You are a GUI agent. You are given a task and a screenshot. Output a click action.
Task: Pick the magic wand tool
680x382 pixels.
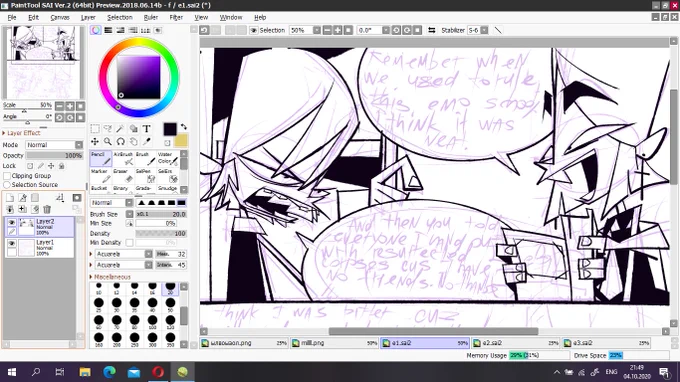click(120, 129)
